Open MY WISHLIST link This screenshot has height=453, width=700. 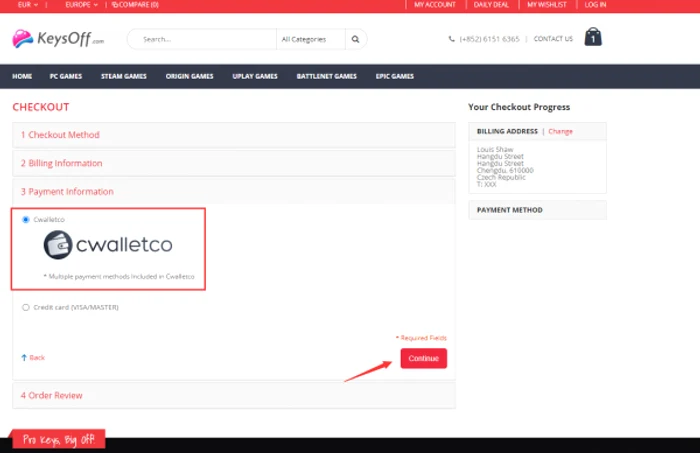click(x=546, y=5)
